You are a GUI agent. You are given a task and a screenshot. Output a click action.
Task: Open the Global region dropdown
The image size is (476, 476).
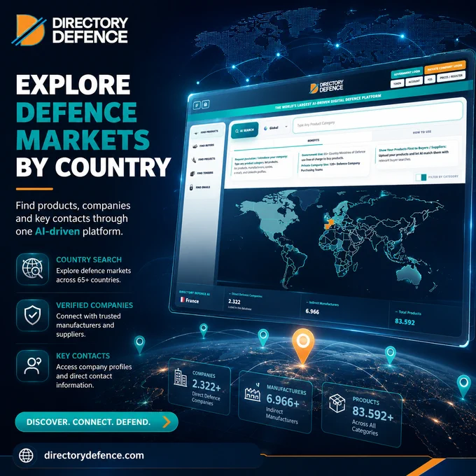[x=275, y=128]
